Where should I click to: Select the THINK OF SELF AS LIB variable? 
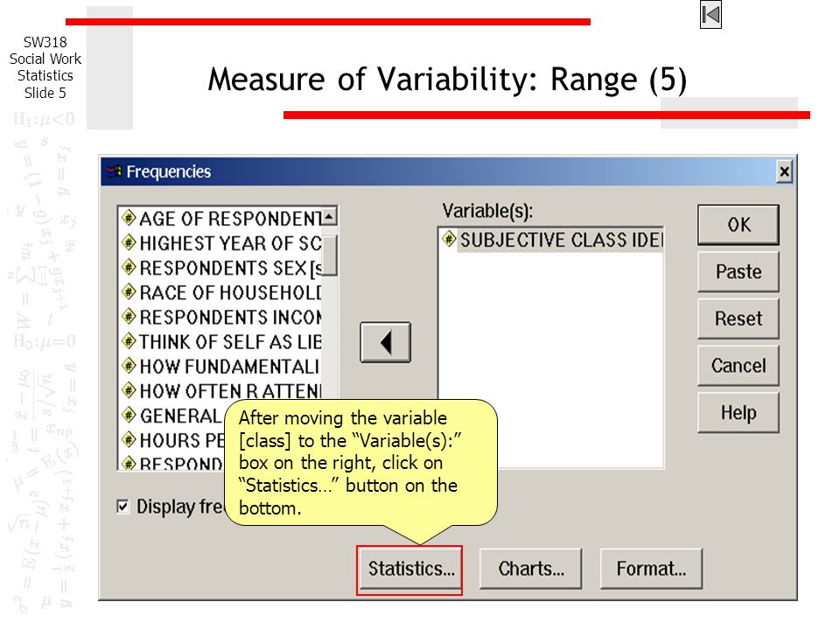(221, 342)
